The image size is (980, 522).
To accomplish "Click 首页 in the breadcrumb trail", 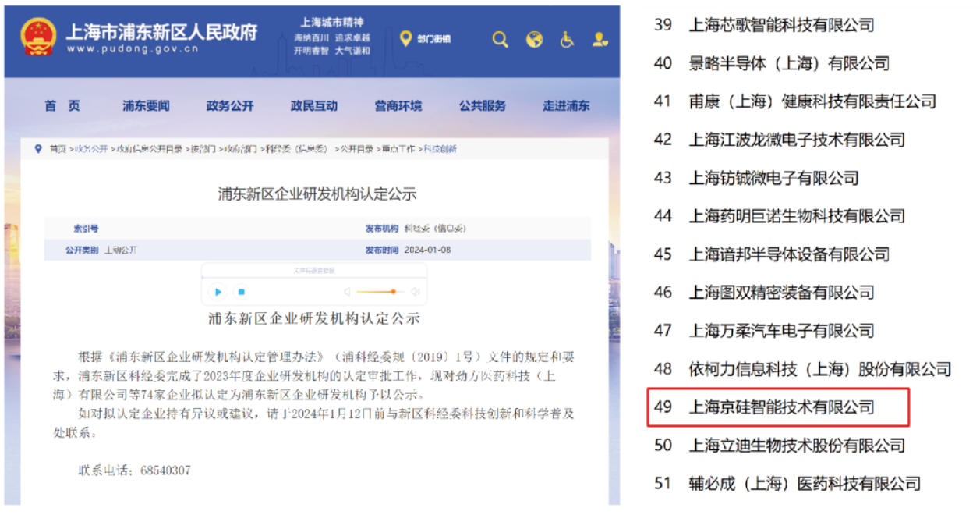I will point(58,148).
